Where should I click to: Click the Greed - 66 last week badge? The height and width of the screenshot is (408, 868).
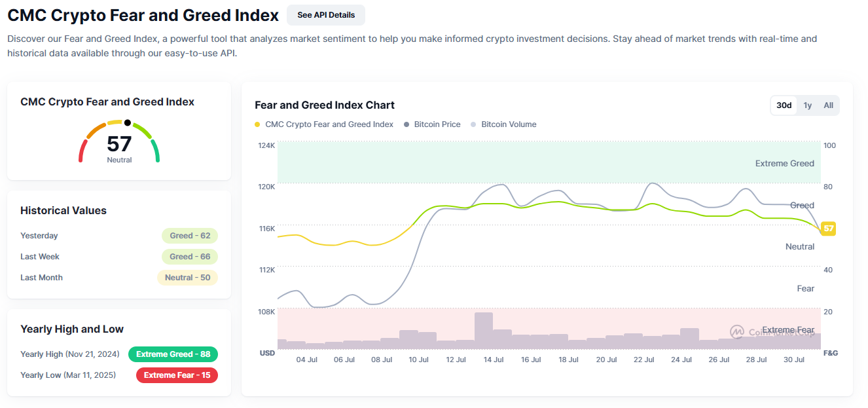[x=190, y=257]
